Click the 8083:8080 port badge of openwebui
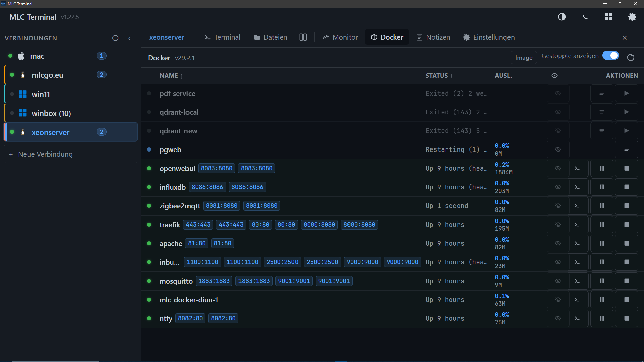The height and width of the screenshot is (362, 644). [x=216, y=168]
